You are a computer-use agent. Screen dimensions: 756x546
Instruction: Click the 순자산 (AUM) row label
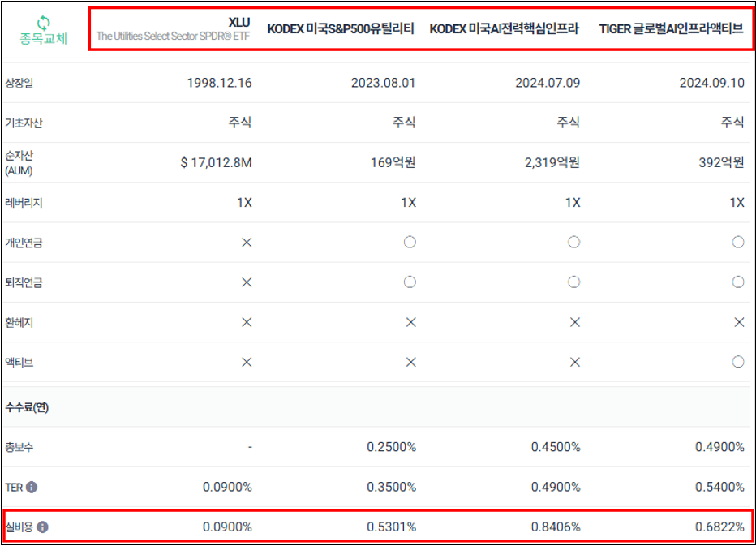coord(19,163)
